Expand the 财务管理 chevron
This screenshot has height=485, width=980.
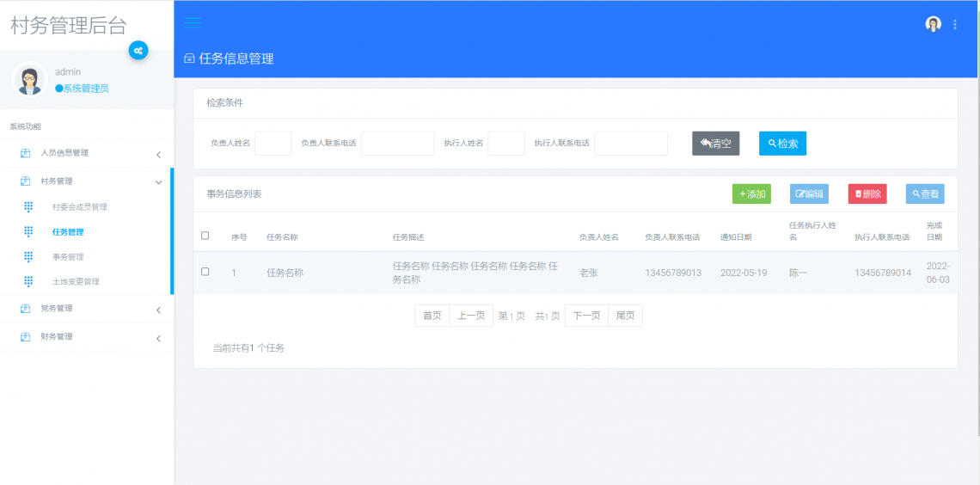tap(159, 338)
